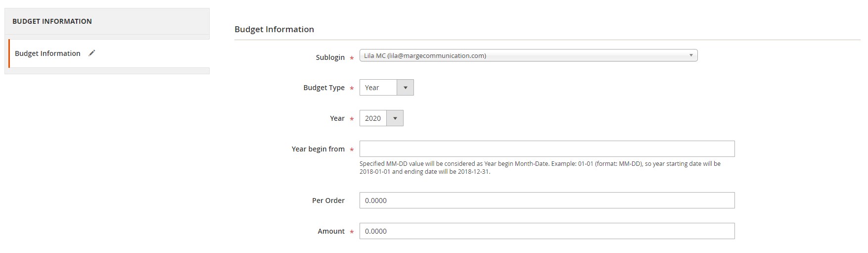
Task: Click the BUDGET INFORMATION panel header
Action: pos(107,21)
